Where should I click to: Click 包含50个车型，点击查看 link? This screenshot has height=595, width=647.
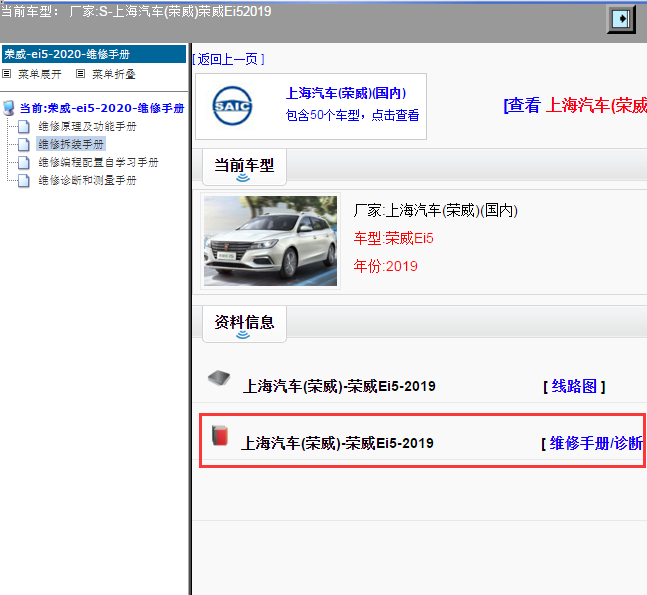pos(352,115)
